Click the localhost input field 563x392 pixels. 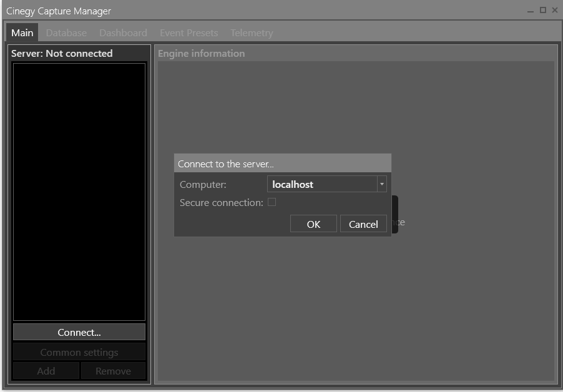[x=318, y=184]
